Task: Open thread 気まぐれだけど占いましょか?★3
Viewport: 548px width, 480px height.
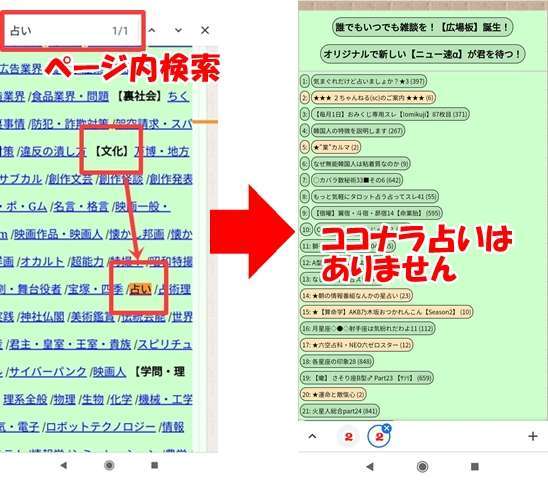Action: tap(369, 81)
